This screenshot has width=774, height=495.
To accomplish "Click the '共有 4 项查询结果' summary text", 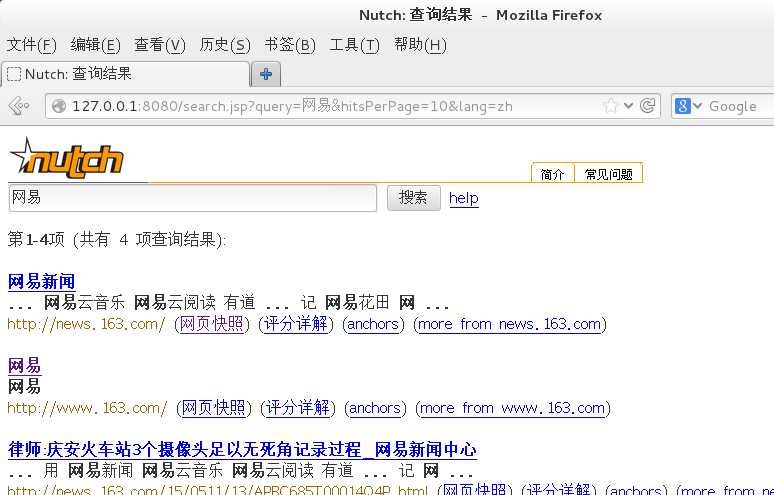I will (148, 240).
